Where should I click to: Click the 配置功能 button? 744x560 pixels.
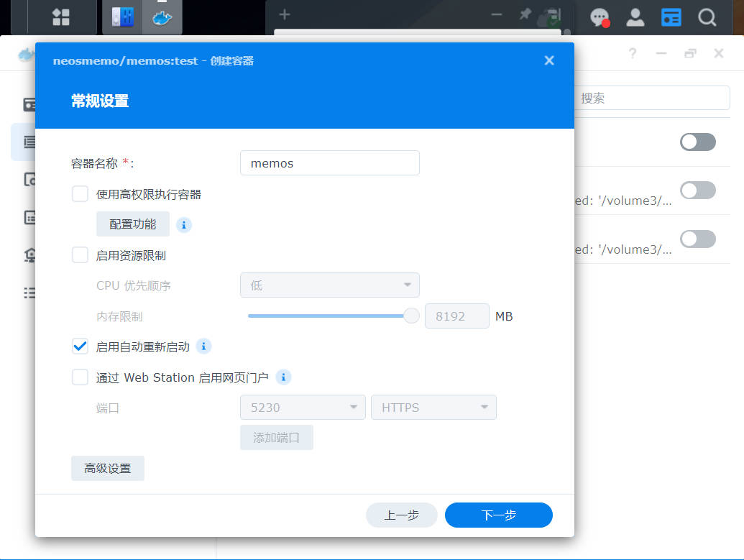133,224
